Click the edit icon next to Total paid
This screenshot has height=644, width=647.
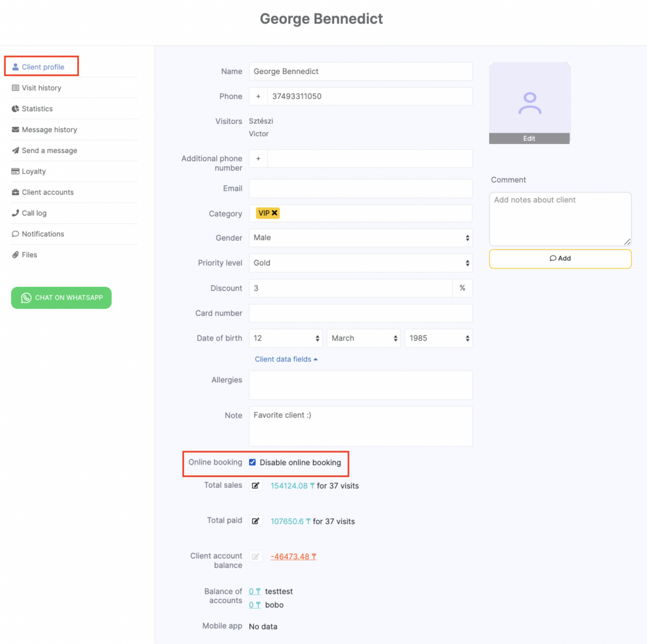coord(255,521)
